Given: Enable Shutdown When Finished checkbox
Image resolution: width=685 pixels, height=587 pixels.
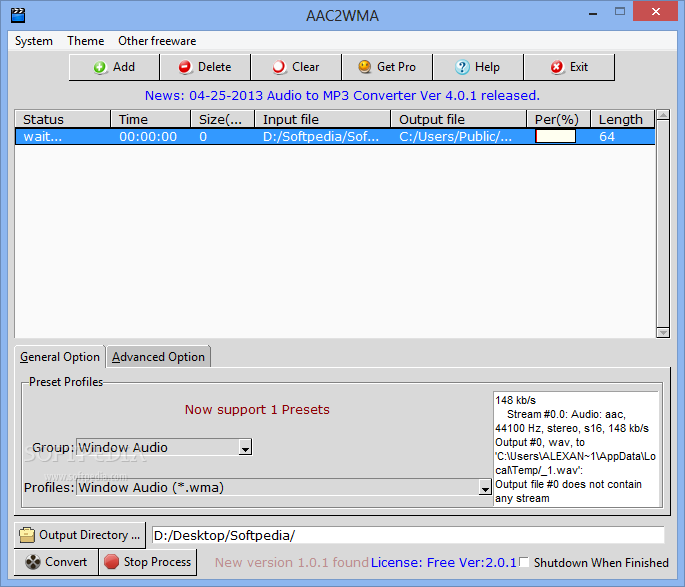Looking at the screenshot, I should click(524, 562).
